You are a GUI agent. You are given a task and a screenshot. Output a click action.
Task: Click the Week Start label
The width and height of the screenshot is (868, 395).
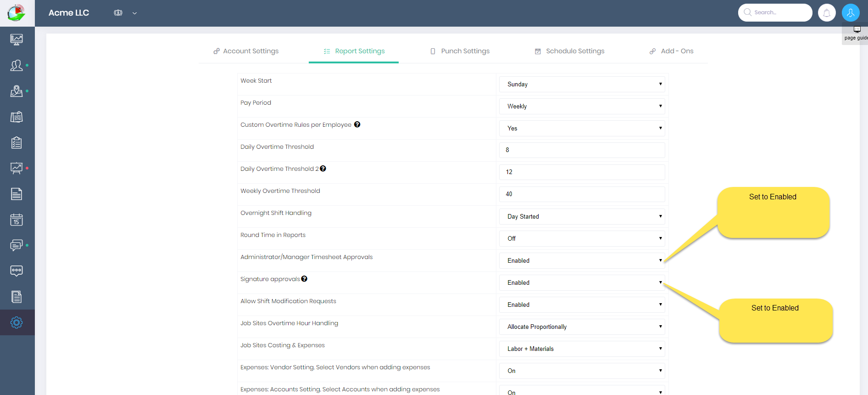tap(256, 80)
